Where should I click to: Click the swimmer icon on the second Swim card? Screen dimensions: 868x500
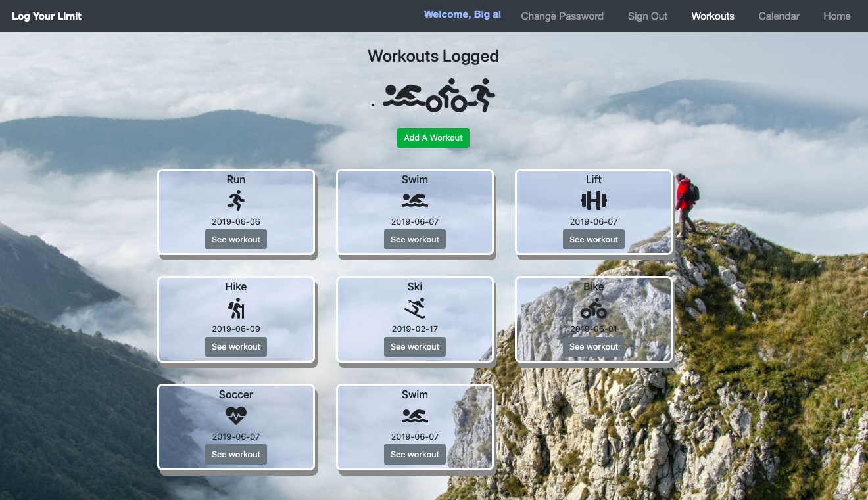click(x=415, y=415)
